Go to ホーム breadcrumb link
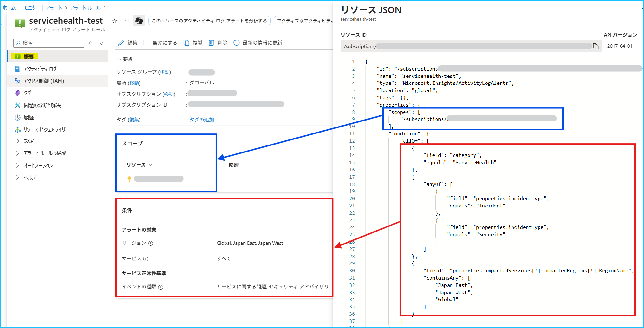This screenshot has width=644, height=328. pyautogui.click(x=9, y=8)
